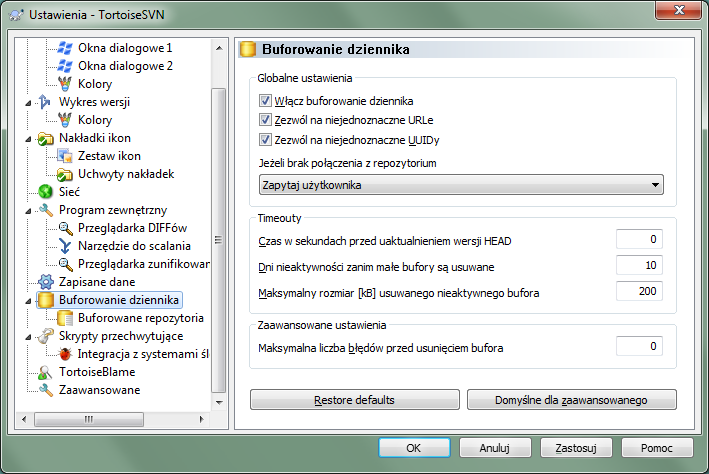This screenshot has width=709, height=474.
Task: Click the Kolory icon under Wykres wersji
Action: pyautogui.click(x=65, y=120)
